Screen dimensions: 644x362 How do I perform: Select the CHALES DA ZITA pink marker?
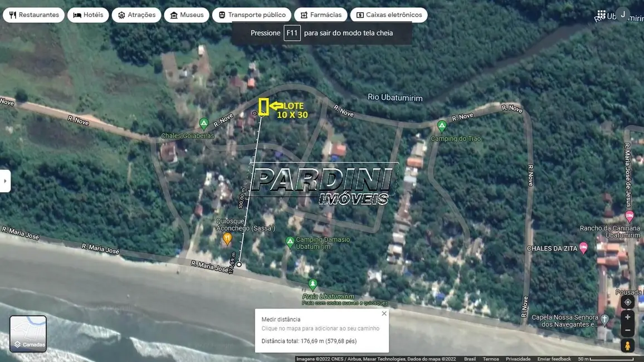pyautogui.click(x=584, y=247)
